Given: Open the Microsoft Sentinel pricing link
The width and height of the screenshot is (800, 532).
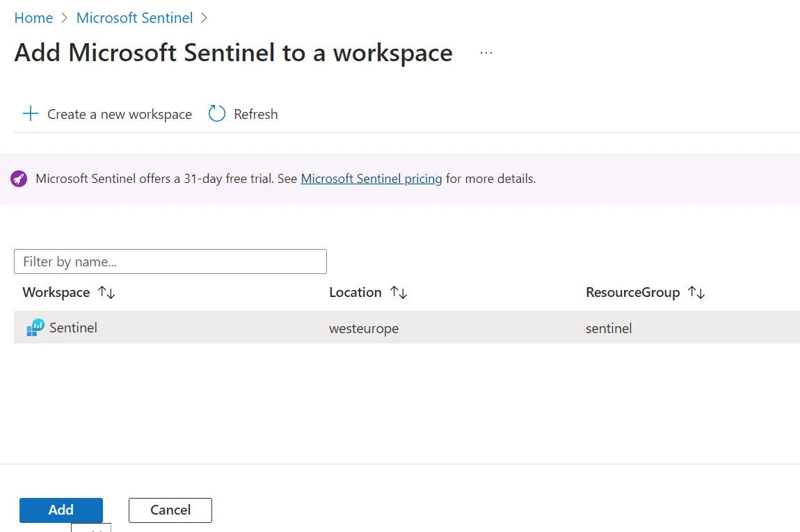Looking at the screenshot, I should point(371,179).
